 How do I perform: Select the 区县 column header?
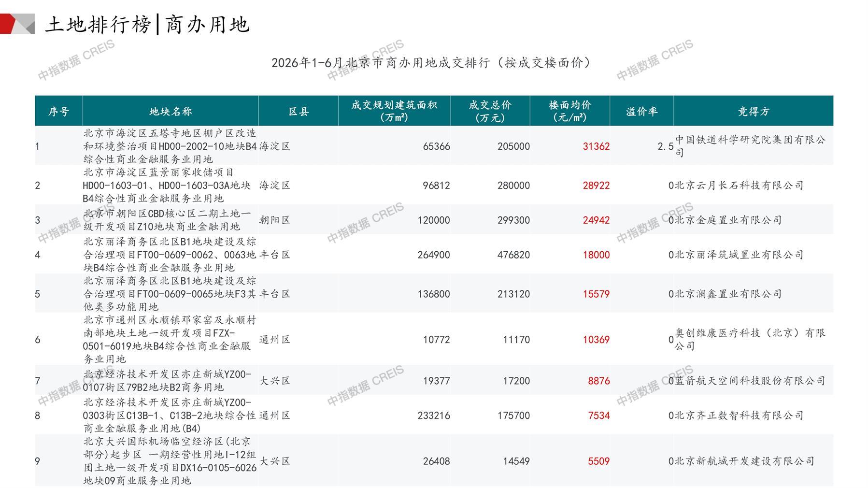(299, 112)
